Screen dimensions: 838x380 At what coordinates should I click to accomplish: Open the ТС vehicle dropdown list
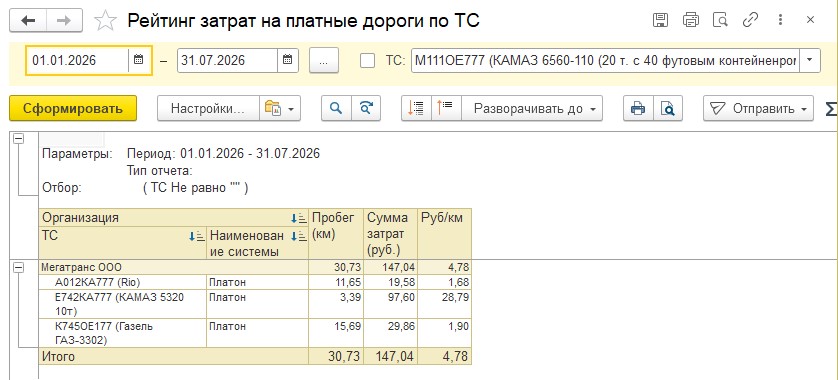(x=811, y=60)
